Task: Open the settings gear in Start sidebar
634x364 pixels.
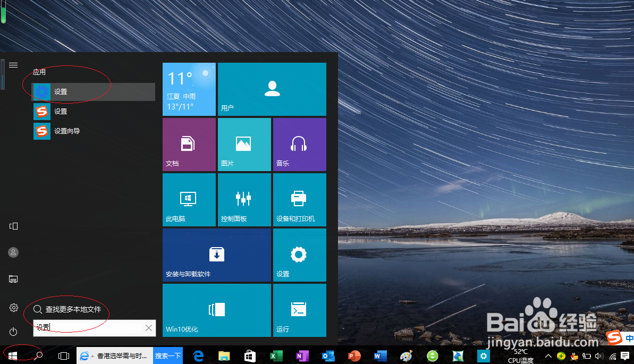Action: 13,308
